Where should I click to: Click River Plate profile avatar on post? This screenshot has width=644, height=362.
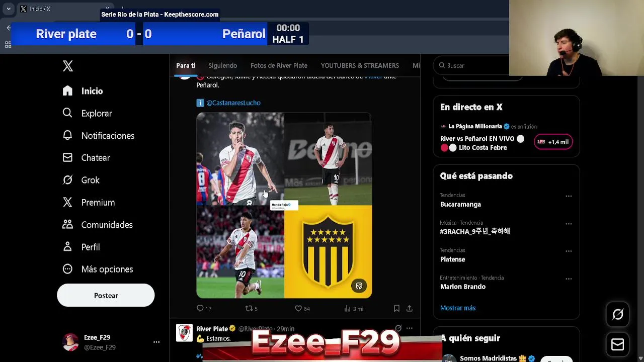(185, 333)
